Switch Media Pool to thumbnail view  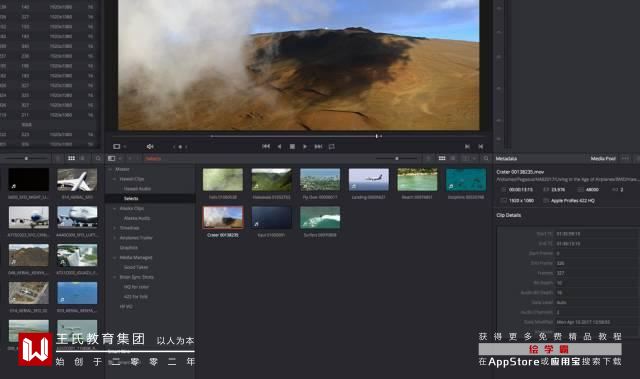[x=442, y=158]
